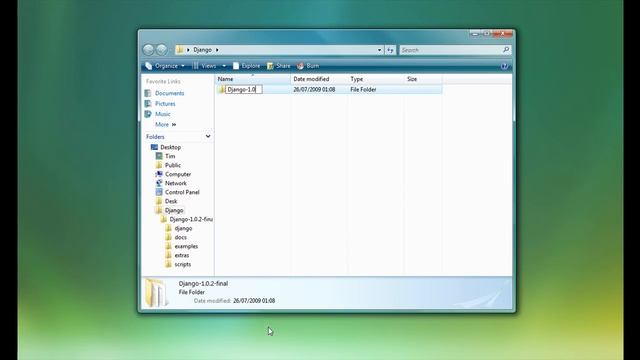Click Burn in the toolbar
Viewport: 640px width, 360px height.
(308, 66)
